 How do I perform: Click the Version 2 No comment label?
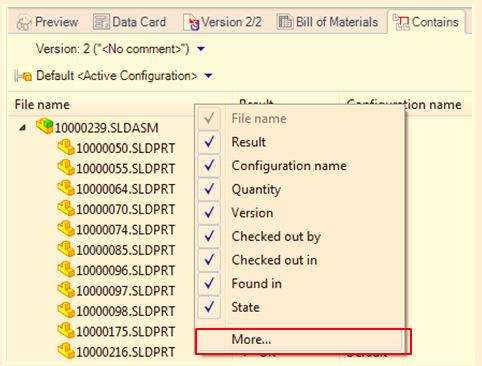tap(113, 49)
